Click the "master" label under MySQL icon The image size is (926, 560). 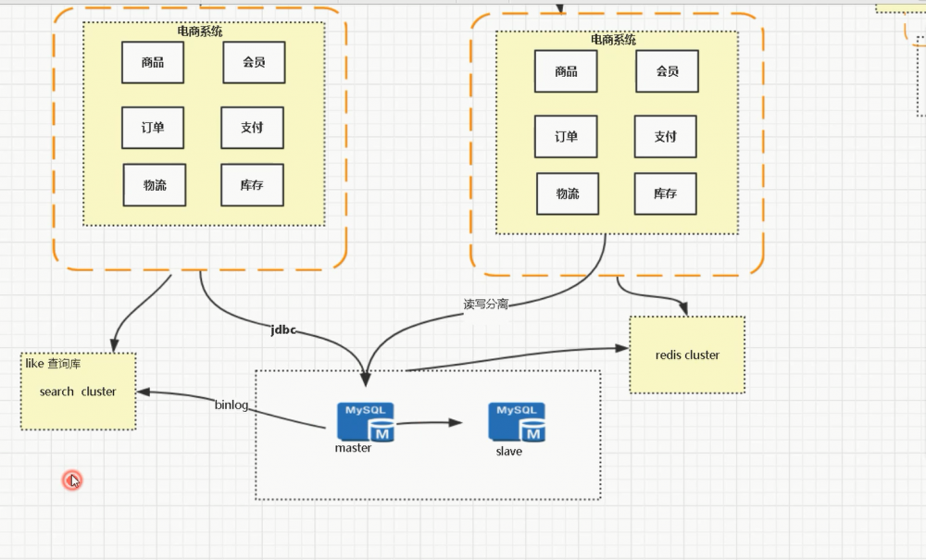[x=353, y=448]
